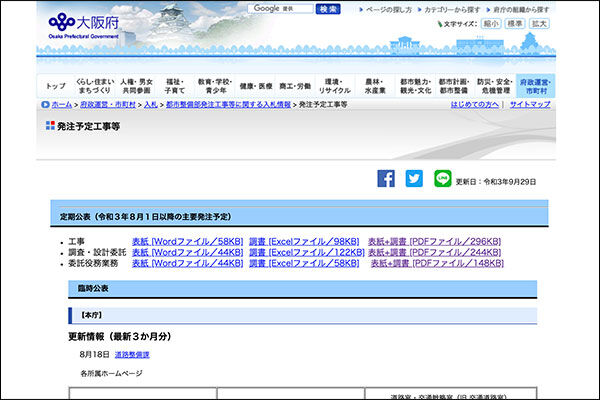The height and width of the screenshot is (400, 600).
Task: Download 調査・設計委託 表紙 Word file
Action: pyautogui.click(x=188, y=252)
